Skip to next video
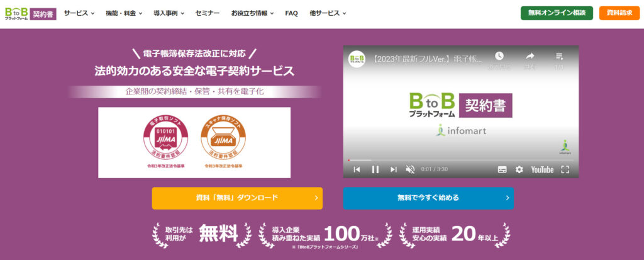Screen dimensions: 644x260 click(394, 169)
